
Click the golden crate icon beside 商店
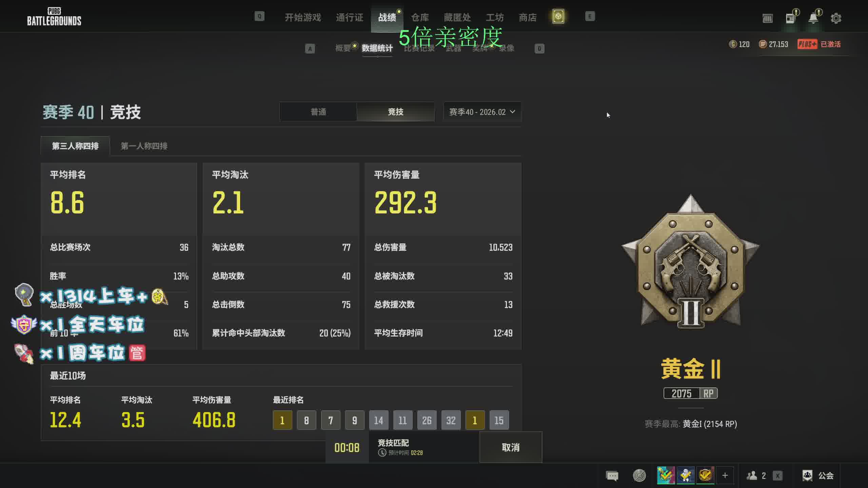[558, 17]
